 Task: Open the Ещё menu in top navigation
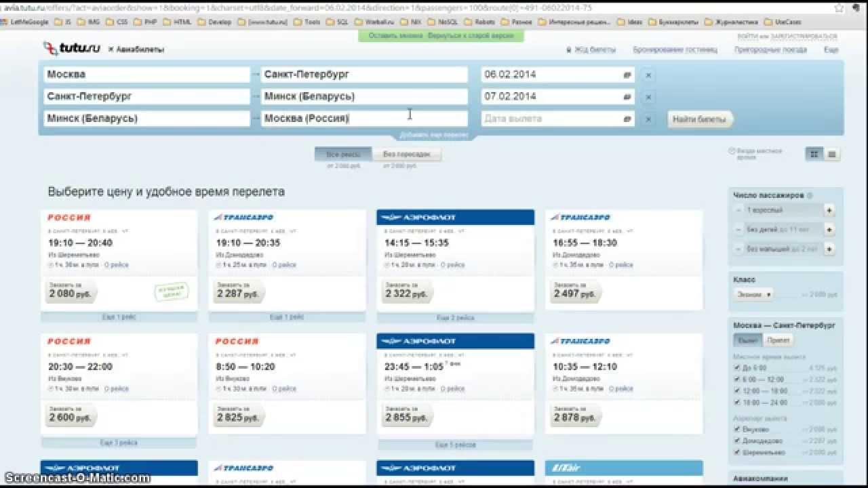(x=831, y=49)
